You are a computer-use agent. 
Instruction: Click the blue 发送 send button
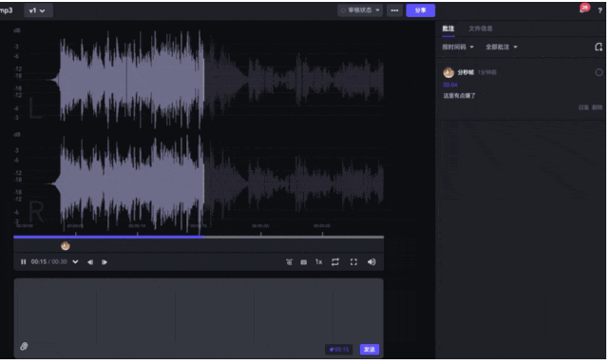(369, 349)
